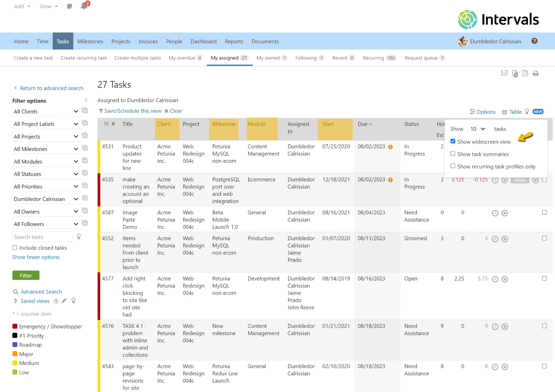Screen dimensions: 555x392
Task: Start timer for task 4587
Action: [505, 213]
